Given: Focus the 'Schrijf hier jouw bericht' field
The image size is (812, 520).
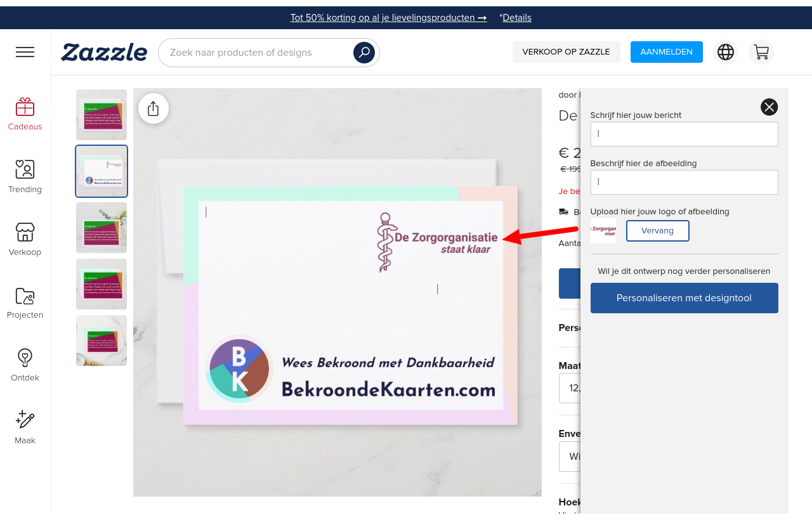Looking at the screenshot, I should [684, 134].
